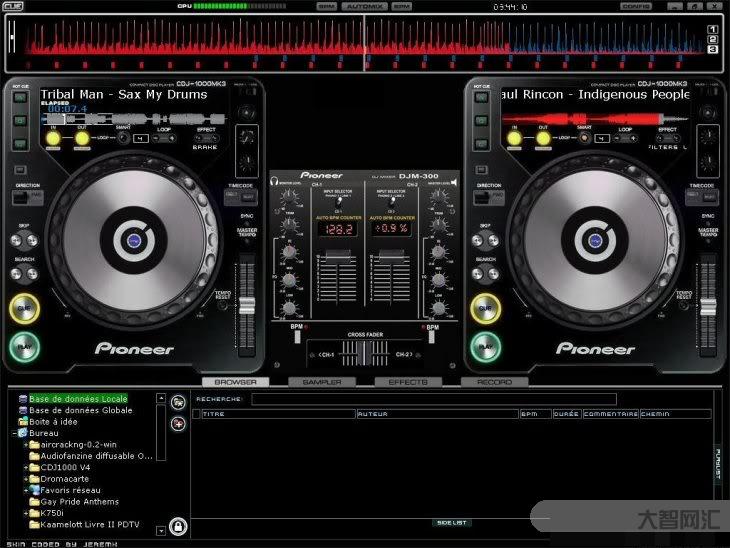The width and height of the screenshot is (730, 548).
Task: Click the add-folder icon beside folder tree
Action: (x=178, y=402)
